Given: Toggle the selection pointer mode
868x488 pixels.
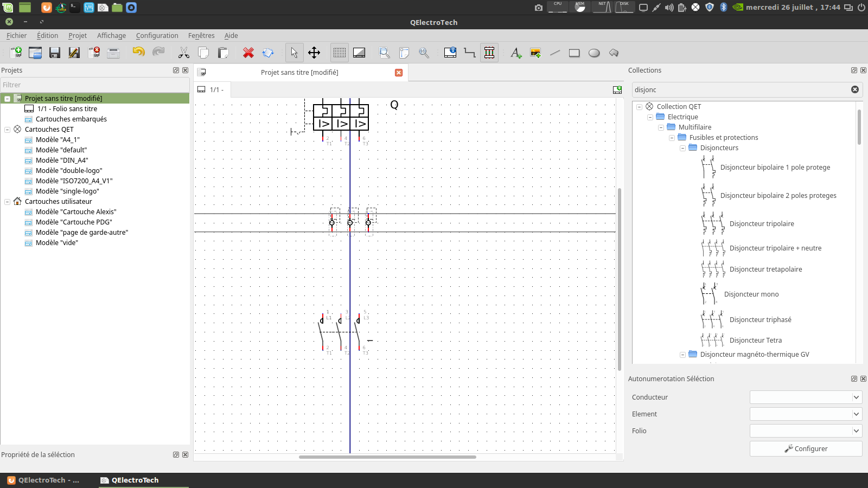Looking at the screenshot, I should [294, 53].
